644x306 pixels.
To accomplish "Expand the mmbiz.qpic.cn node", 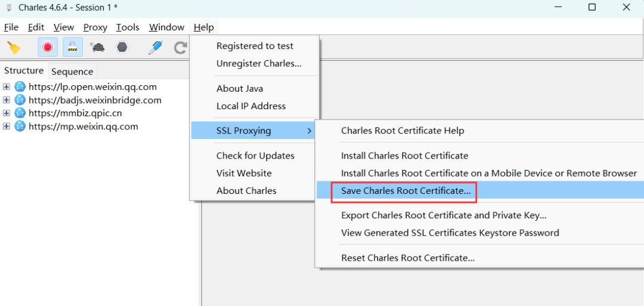I will point(6,113).
